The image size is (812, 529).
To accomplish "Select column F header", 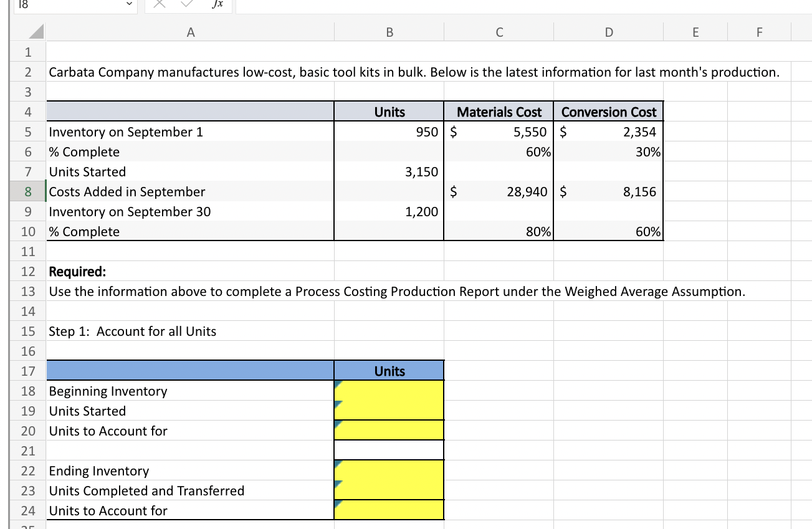I will [759, 32].
